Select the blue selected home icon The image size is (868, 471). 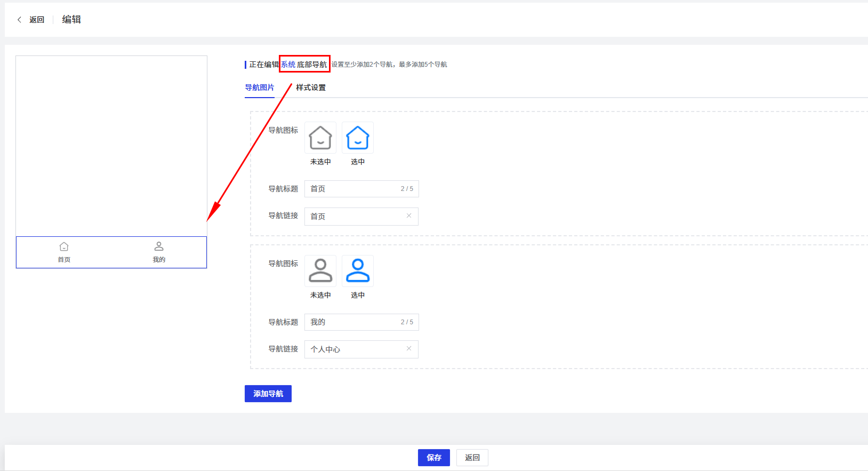pos(358,138)
